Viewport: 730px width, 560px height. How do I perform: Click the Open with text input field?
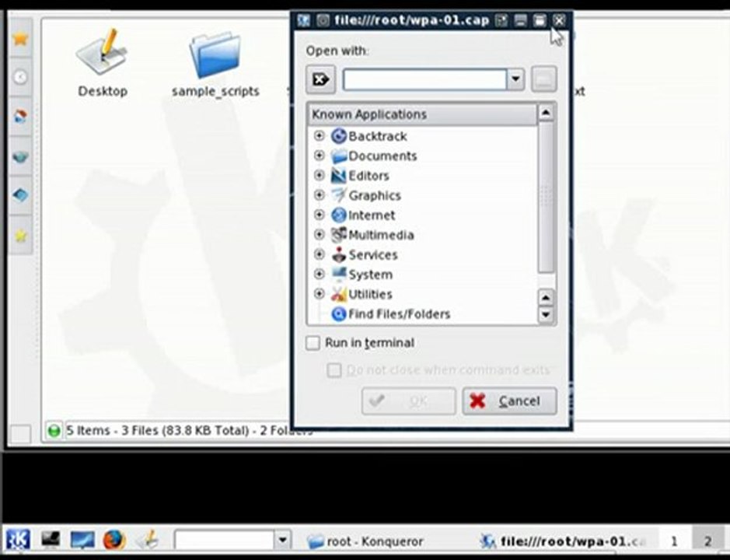click(424, 79)
